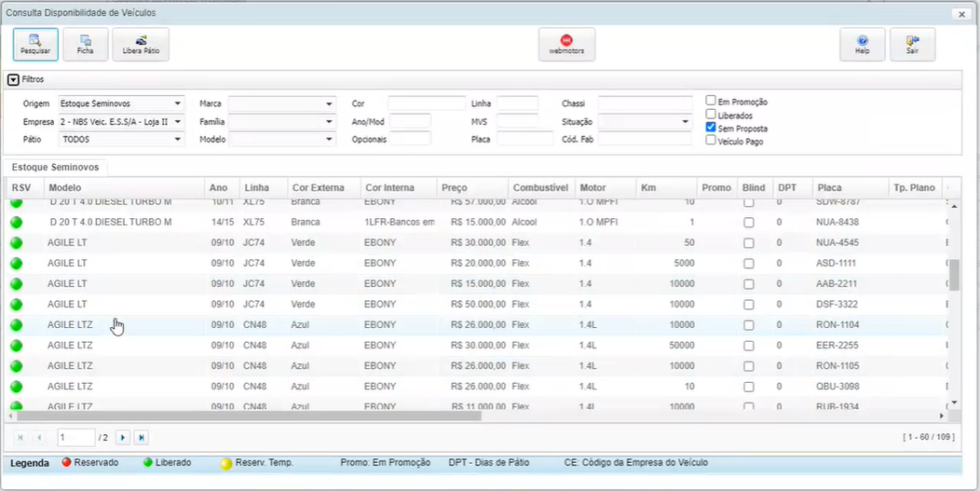980x491 pixels.
Task: Toggle Blind checkbox for plate DSF-3322
Action: [749, 305]
